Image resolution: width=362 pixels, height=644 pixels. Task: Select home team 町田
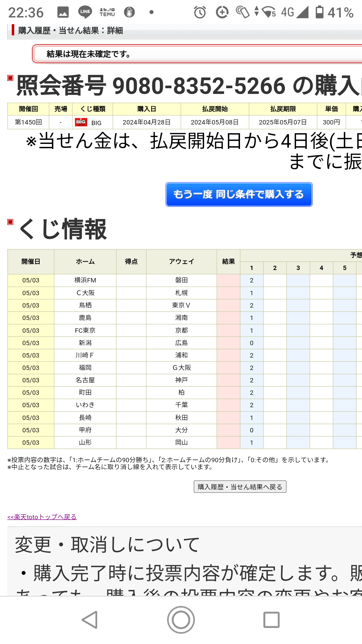point(85,392)
